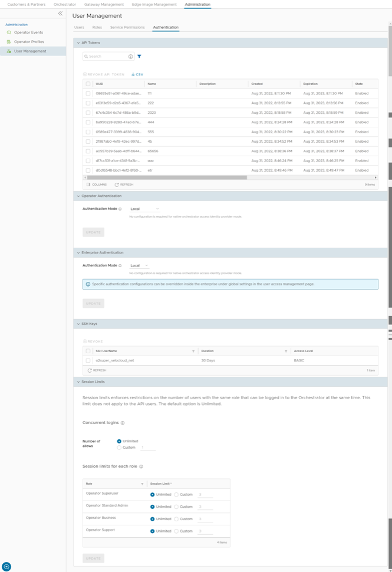Download API tokens as CSV

(x=137, y=74)
